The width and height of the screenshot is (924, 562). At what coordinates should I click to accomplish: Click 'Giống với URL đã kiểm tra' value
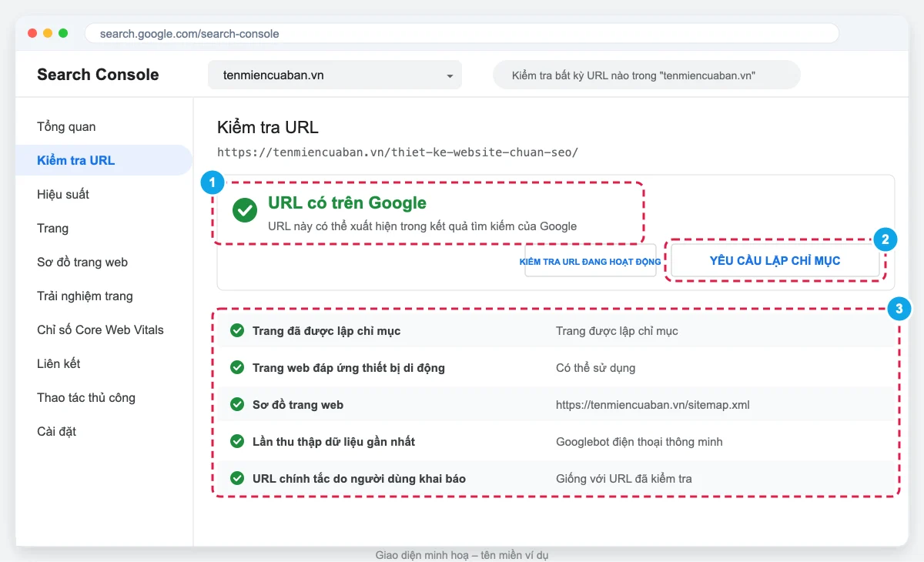(624, 479)
